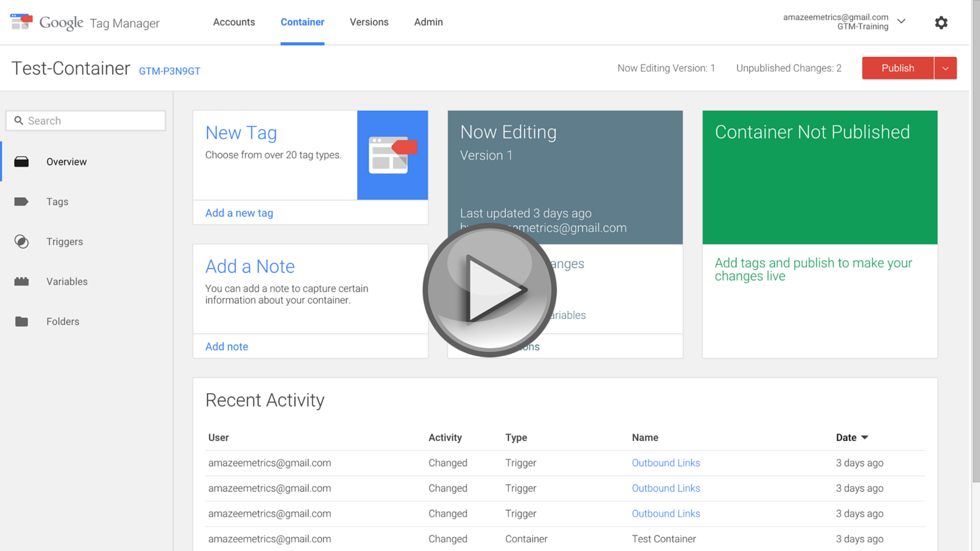The width and height of the screenshot is (980, 551).
Task: Select the Container tab
Action: (303, 22)
